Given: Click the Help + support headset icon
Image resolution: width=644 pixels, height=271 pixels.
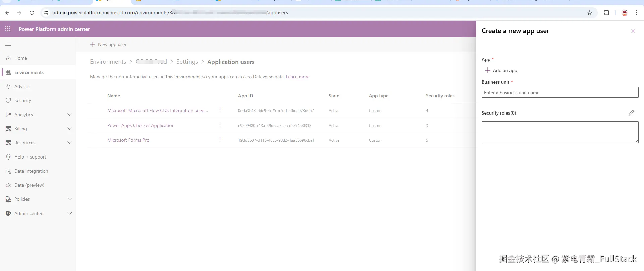Looking at the screenshot, I should [x=8, y=157].
